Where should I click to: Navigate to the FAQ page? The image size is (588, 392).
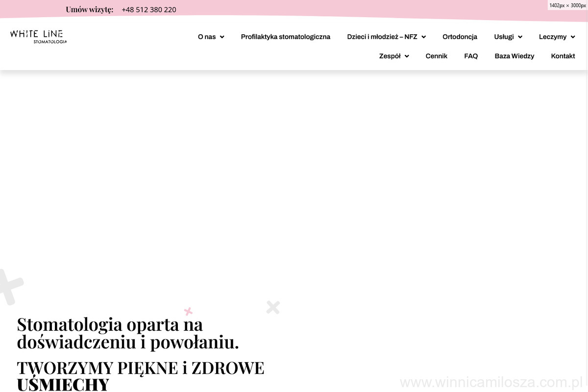tap(470, 56)
